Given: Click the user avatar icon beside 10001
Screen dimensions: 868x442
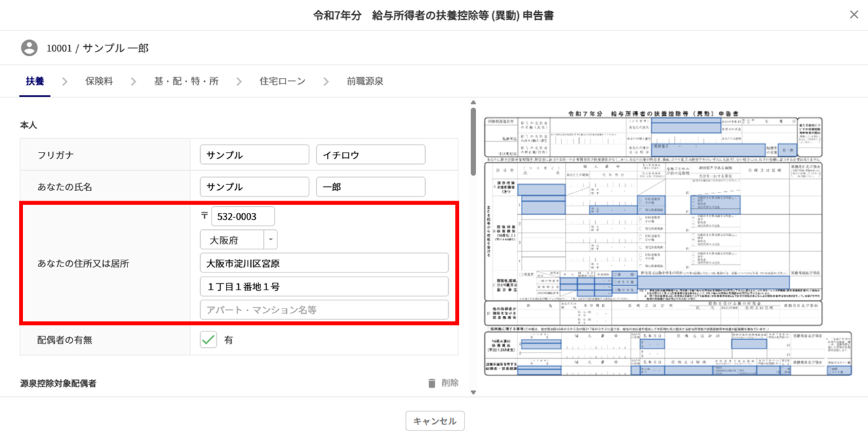Looking at the screenshot, I should click(29, 48).
